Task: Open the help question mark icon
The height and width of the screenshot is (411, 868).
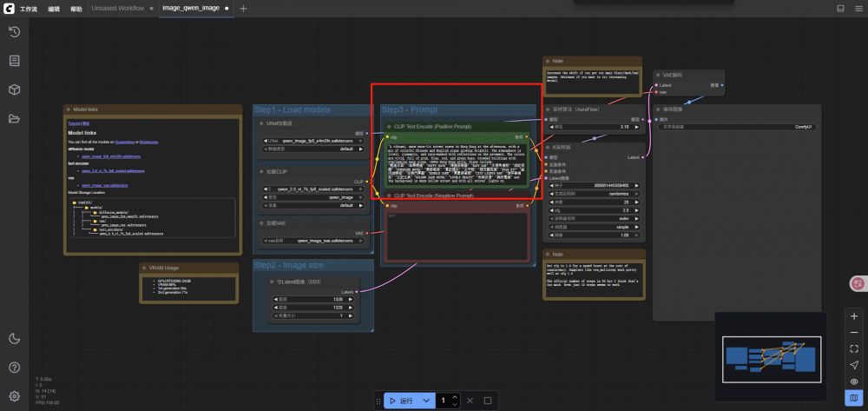Action: pos(15,368)
